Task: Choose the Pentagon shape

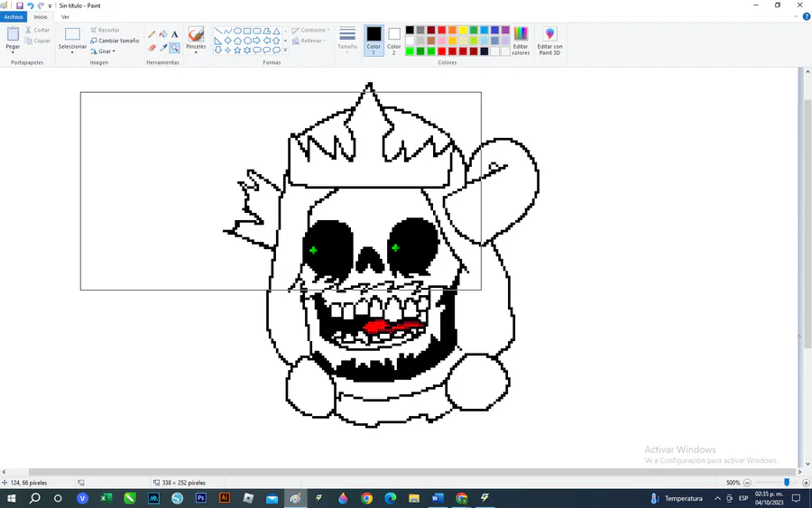Action: coord(237,41)
